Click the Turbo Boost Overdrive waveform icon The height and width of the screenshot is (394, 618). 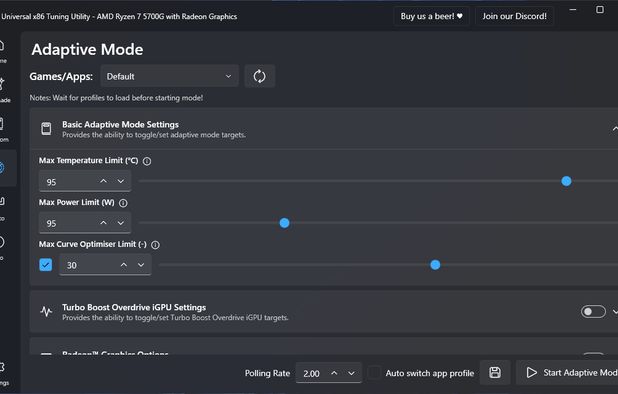[x=46, y=312]
